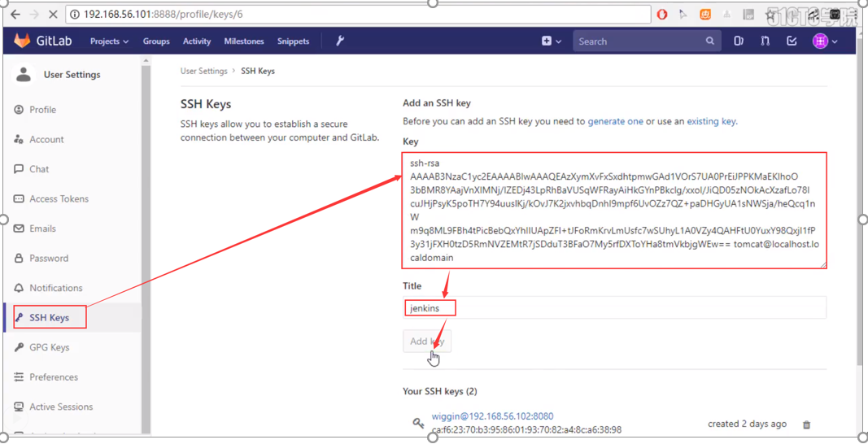
Task: Open the Snippets menu item
Action: 293,41
